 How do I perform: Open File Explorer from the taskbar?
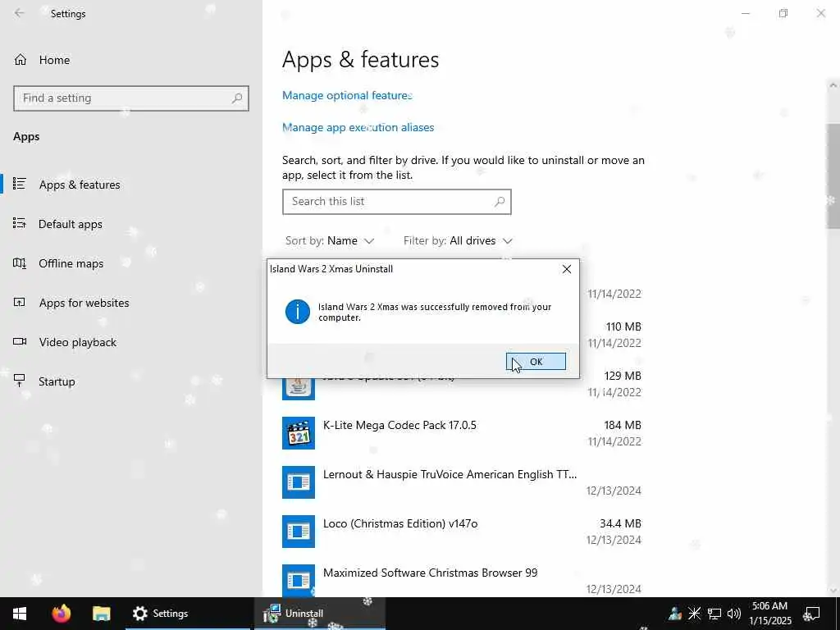(101, 614)
